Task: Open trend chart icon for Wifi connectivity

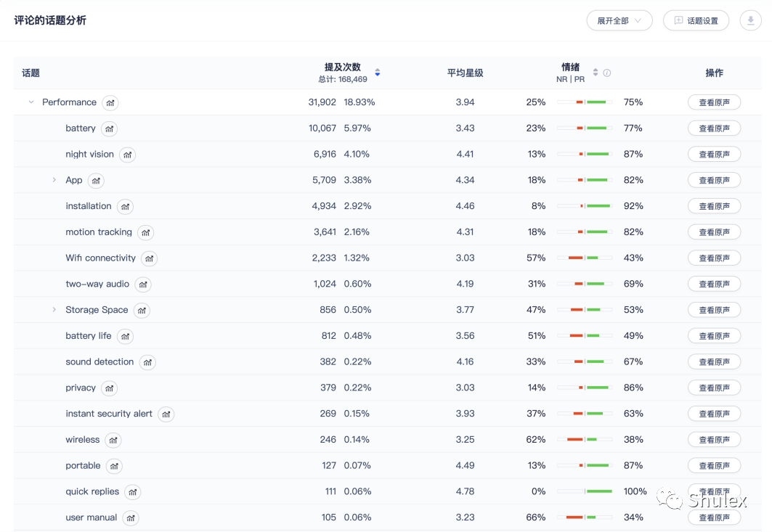Action: tap(149, 258)
